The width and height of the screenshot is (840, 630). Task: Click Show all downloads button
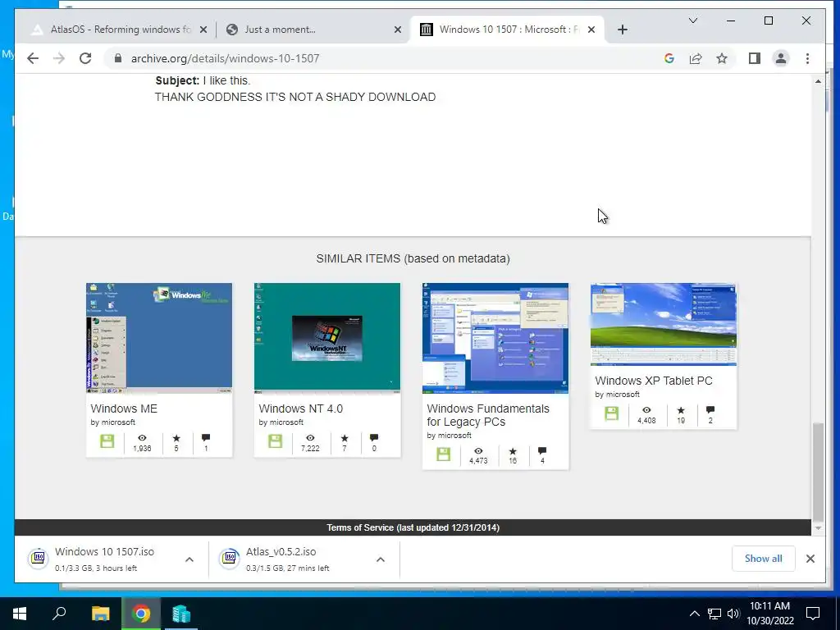point(764,559)
